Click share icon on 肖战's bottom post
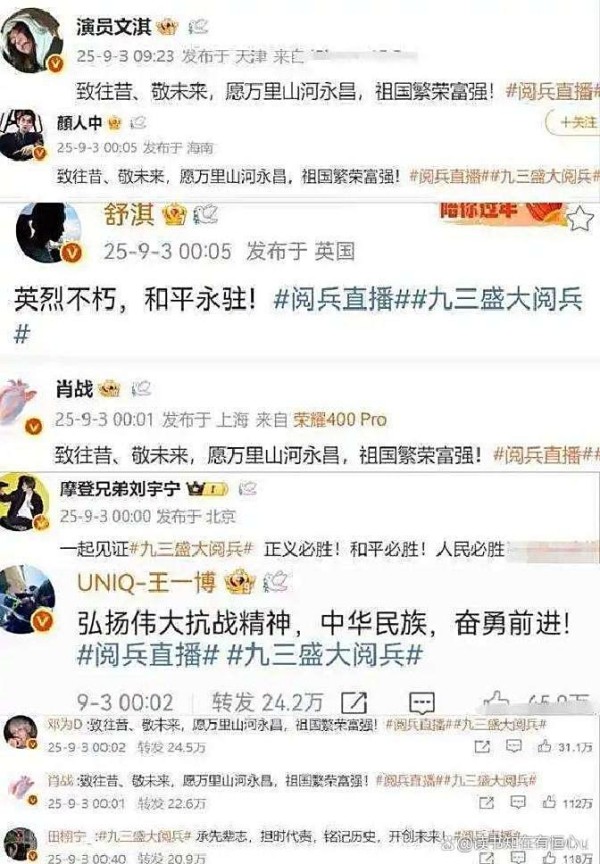The height and width of the screenshot is (864, 600). (486, 803)
